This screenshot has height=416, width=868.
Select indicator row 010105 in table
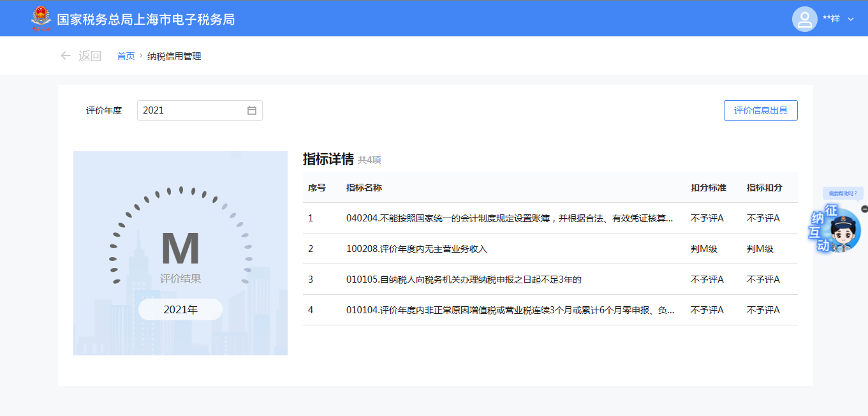tap(464, 279)
